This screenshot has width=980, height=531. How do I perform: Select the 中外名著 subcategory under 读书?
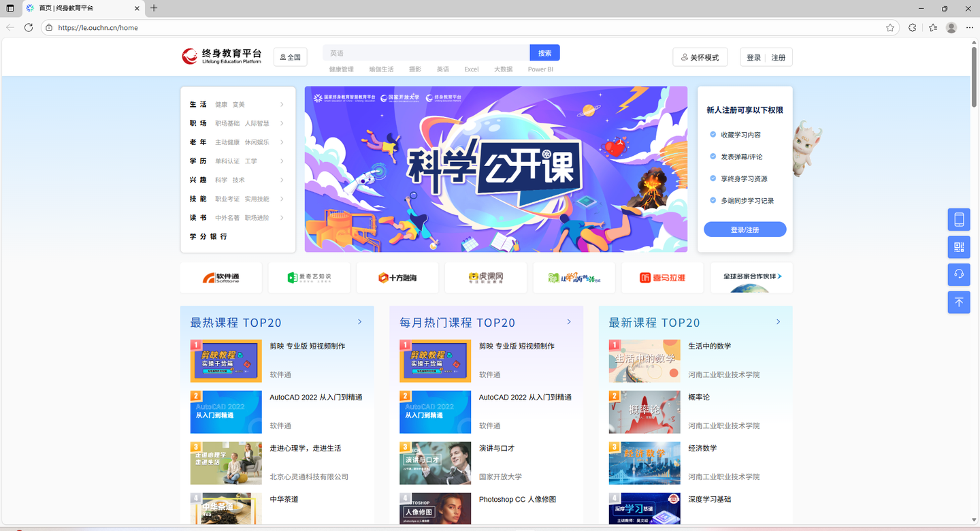(227, 218)
